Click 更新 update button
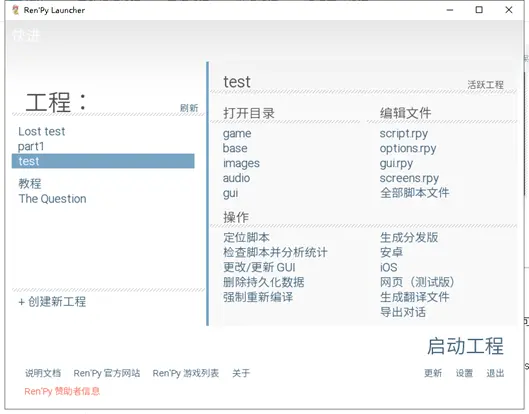This screenshot has height=414, width=529. [x=433, y=373]
